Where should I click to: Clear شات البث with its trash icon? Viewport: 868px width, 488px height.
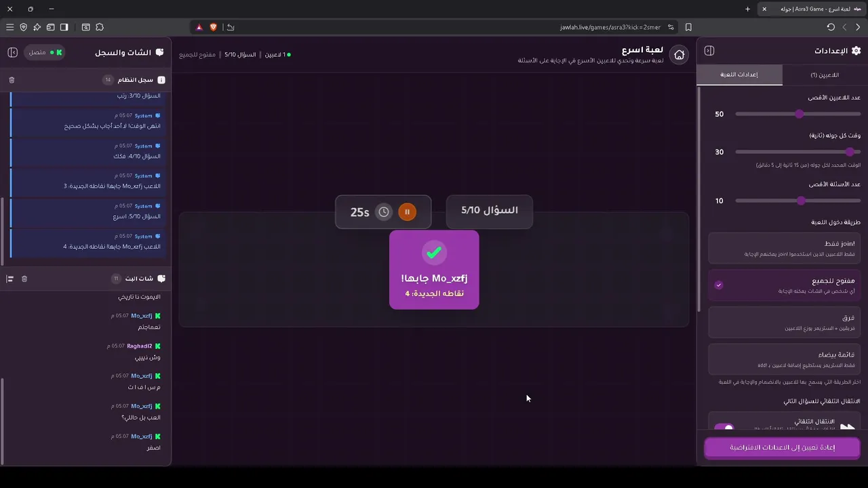click(x=24, y=279)
